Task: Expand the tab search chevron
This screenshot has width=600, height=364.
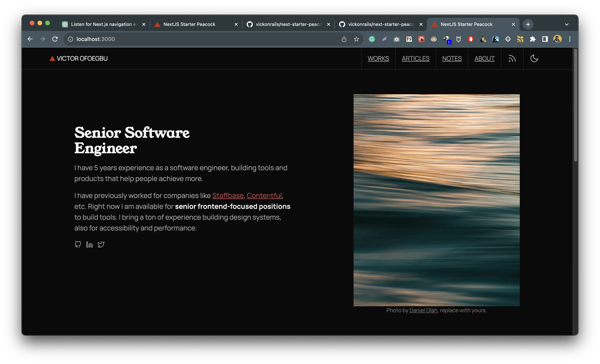Action: pyautogui.click(x=566, y=24)
